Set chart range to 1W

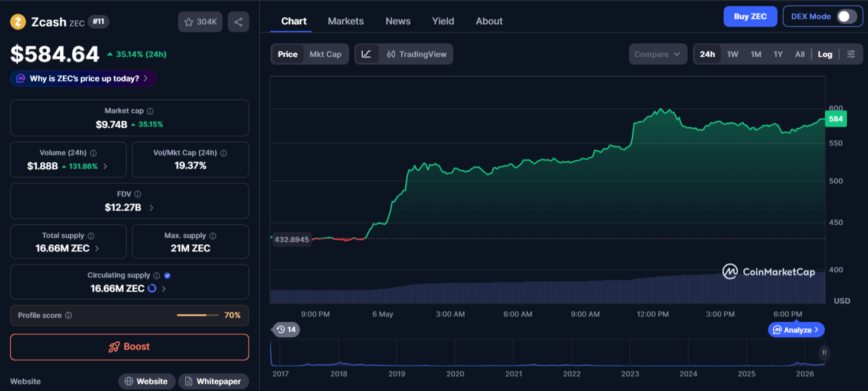pos(733,54)
